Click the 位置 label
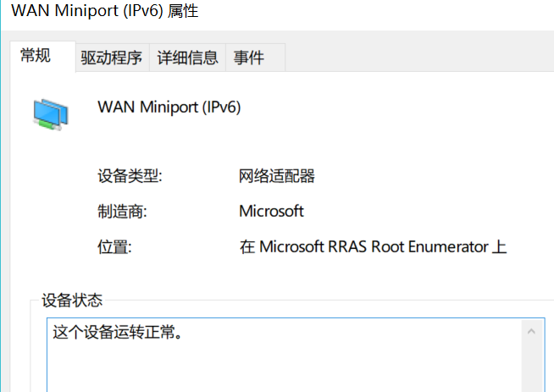Viewport: 554px width, 392px height. pos(114,247)
